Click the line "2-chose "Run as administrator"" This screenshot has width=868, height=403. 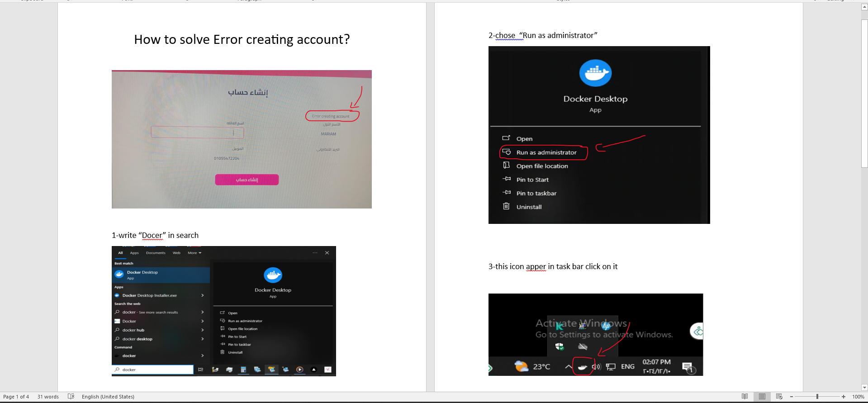tap(543, 35)
